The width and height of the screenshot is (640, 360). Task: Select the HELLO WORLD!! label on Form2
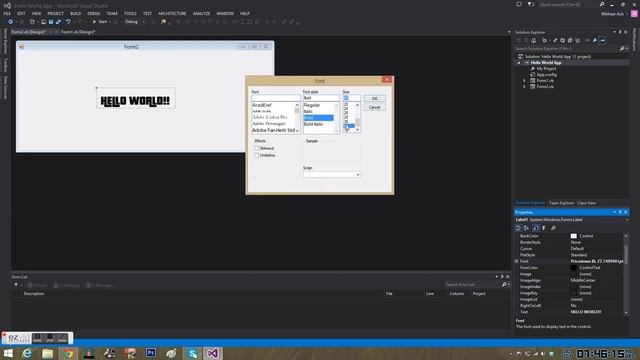point(136,98)
